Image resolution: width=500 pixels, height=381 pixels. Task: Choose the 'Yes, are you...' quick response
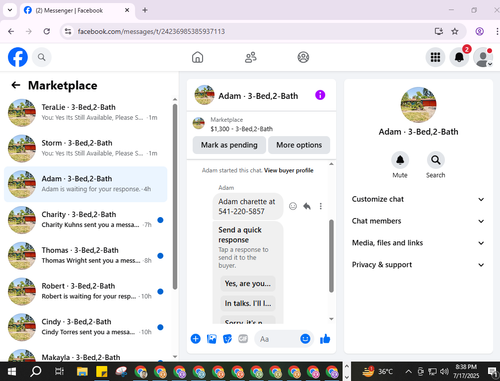(248, 284)
